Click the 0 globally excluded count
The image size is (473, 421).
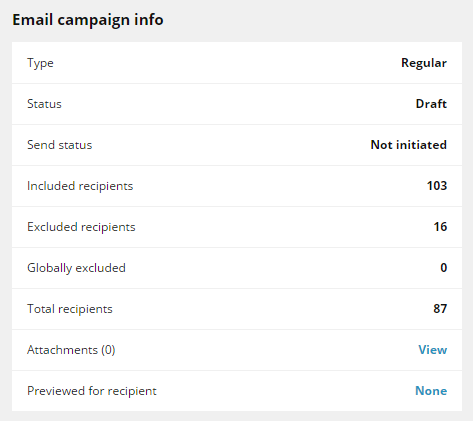(x=443, y=268)
